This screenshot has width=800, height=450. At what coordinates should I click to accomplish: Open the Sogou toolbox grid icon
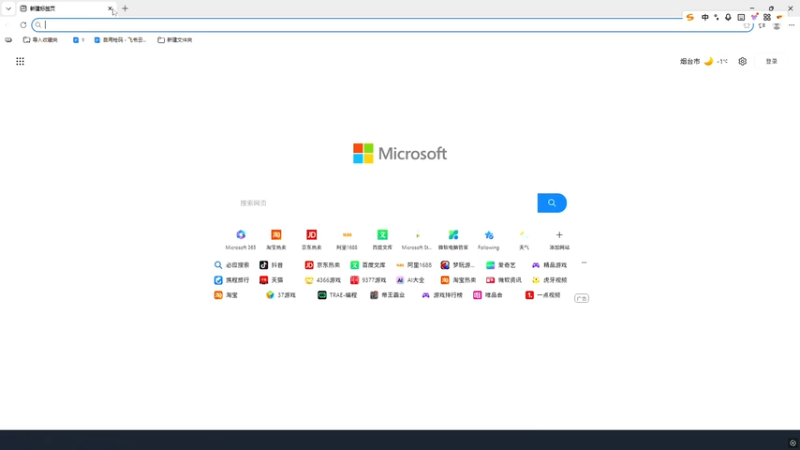tap(767, 17)
